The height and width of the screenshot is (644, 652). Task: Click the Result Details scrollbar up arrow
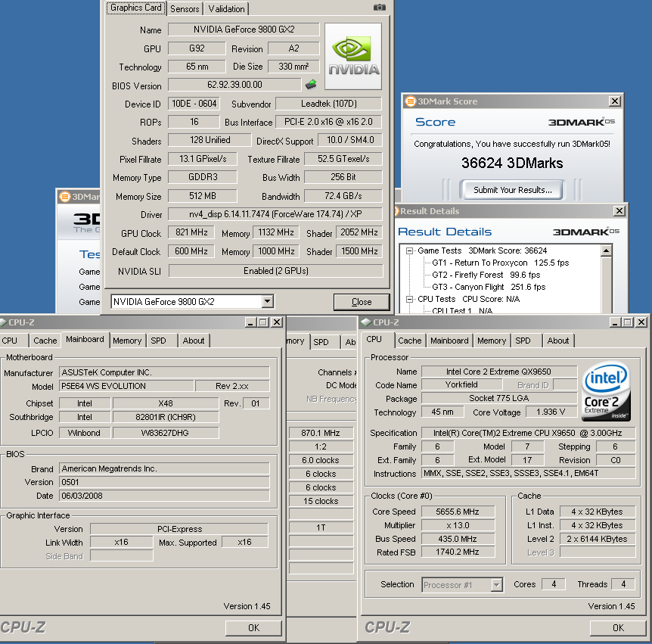pos(607,250)
